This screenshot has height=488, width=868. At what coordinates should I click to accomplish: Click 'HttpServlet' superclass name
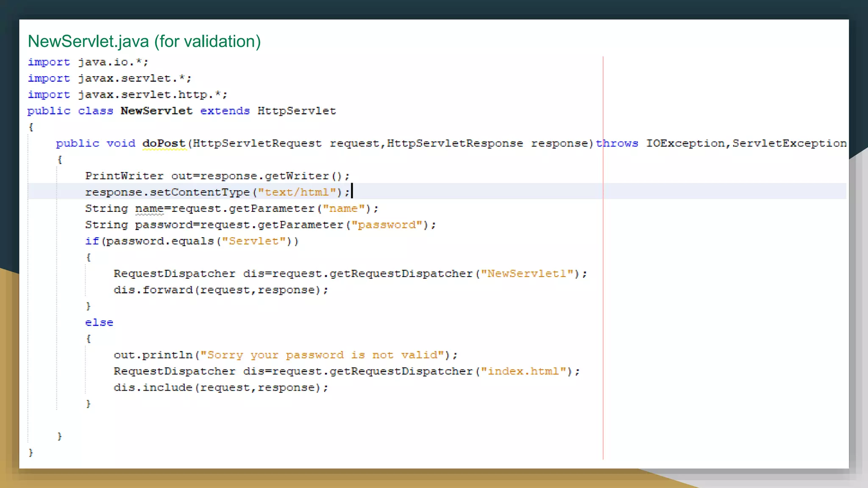click(x=297, y=111)
